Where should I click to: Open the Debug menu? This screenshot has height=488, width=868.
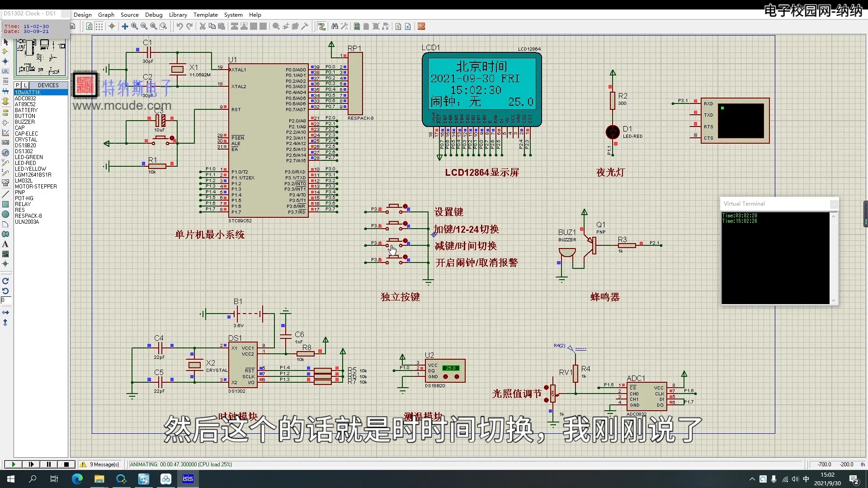[x=154, y=14]
